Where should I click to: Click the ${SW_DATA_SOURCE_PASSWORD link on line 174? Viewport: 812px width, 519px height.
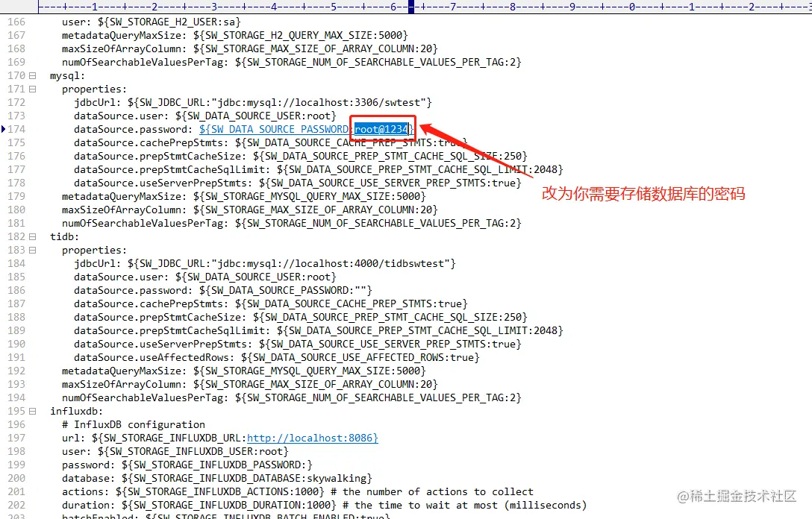coord(274,129)
